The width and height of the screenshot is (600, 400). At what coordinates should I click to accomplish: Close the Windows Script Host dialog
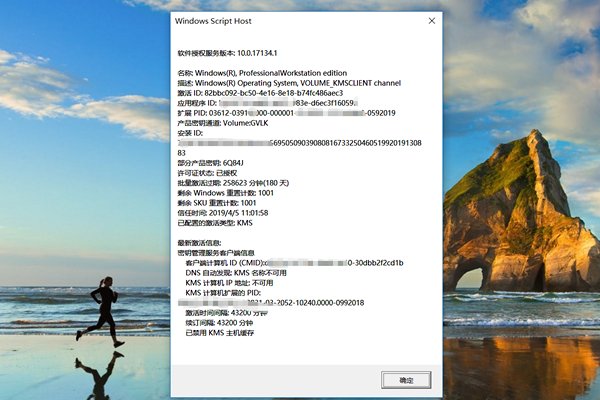pyautogui.click(x=432, y=21)
